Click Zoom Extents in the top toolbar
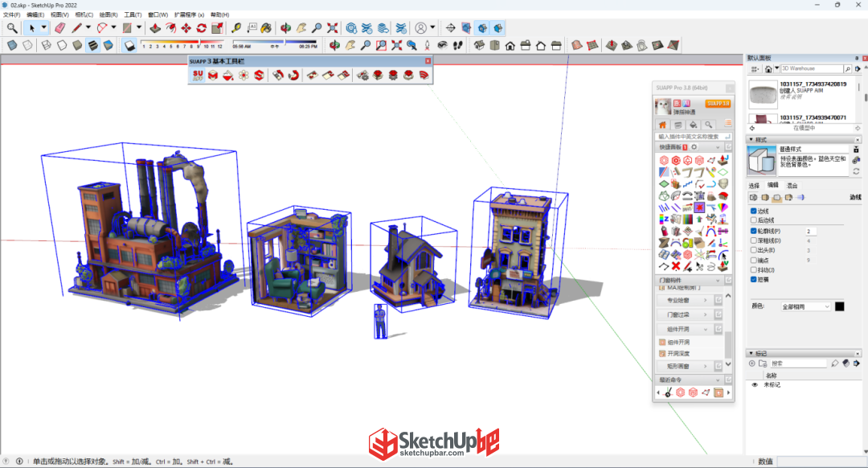 [333, 27]
